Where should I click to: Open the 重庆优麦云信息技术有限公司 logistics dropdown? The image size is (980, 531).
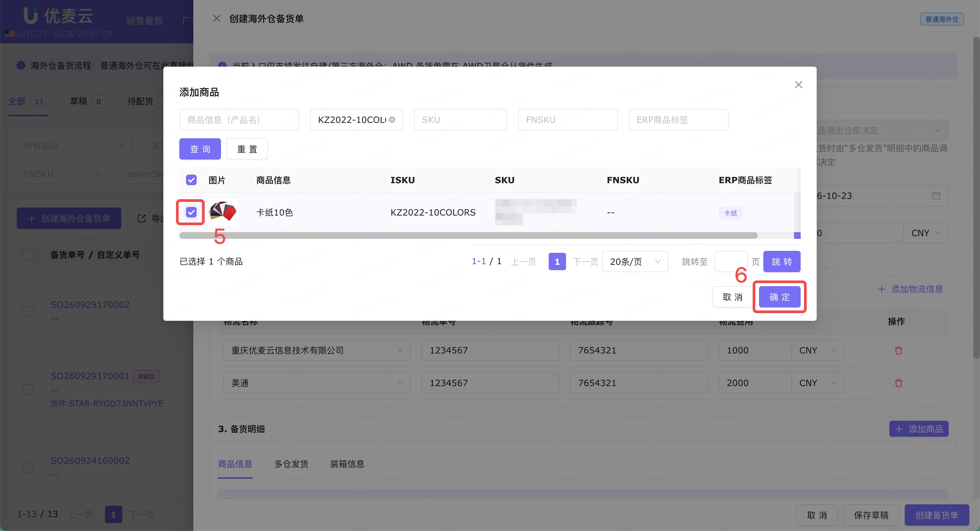[x=317, y=350]
